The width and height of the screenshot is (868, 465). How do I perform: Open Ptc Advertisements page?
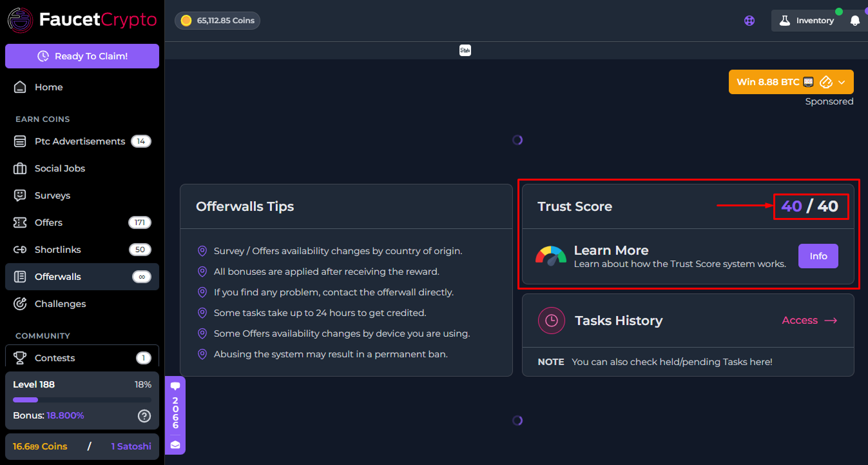(x=82, y=141)
